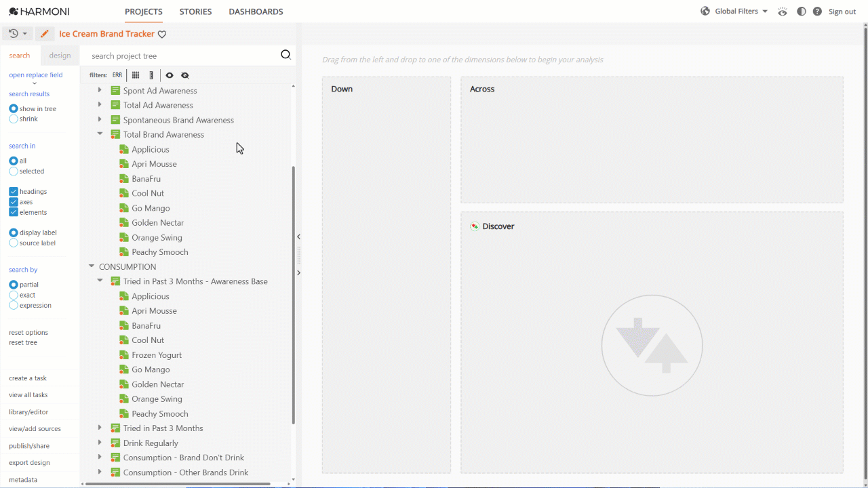Expand Consumption - Brand Don't Drink
This screenshot has height=488, width=868.
pos(100,457)
